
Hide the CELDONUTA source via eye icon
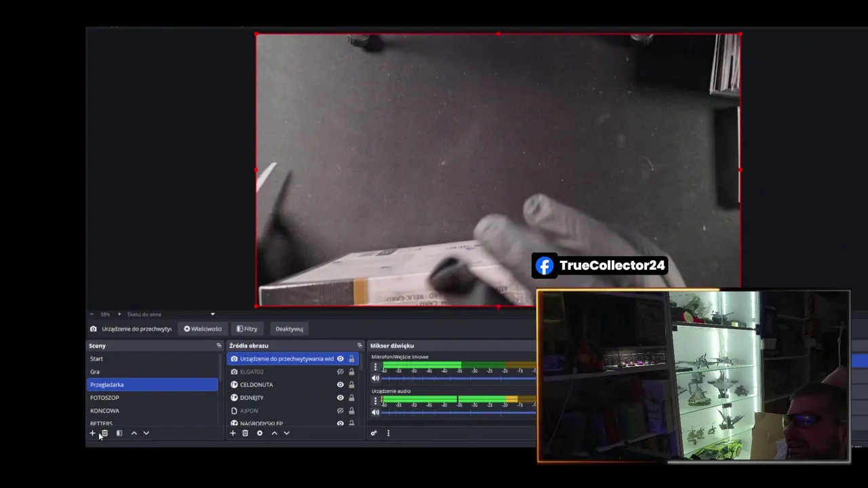pyautogui.click(x=340, y=384)
